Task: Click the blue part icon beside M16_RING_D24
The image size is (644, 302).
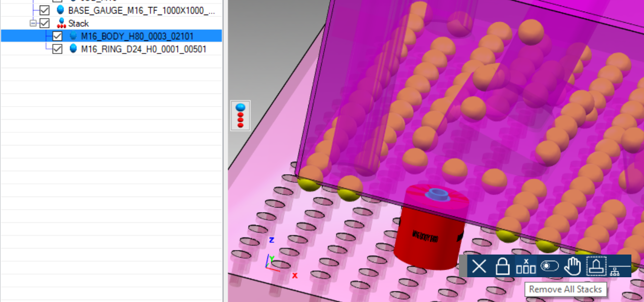Action: coord(73,49)
